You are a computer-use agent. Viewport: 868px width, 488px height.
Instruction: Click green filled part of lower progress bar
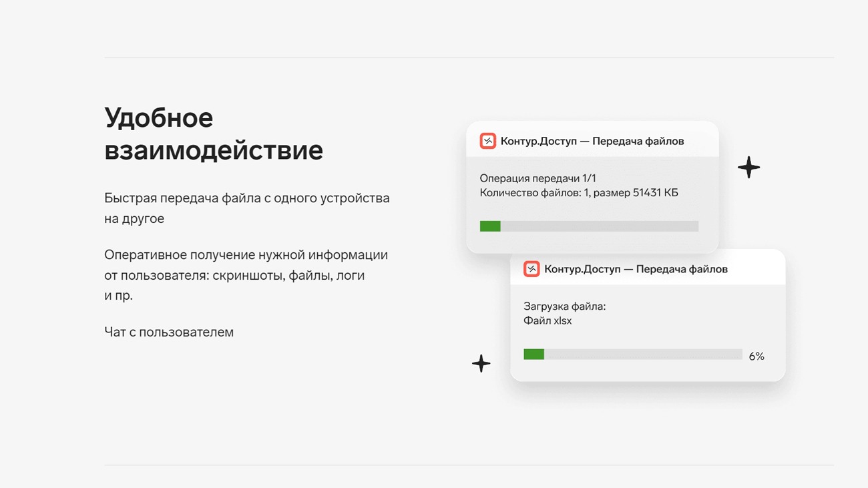(533, 354)
